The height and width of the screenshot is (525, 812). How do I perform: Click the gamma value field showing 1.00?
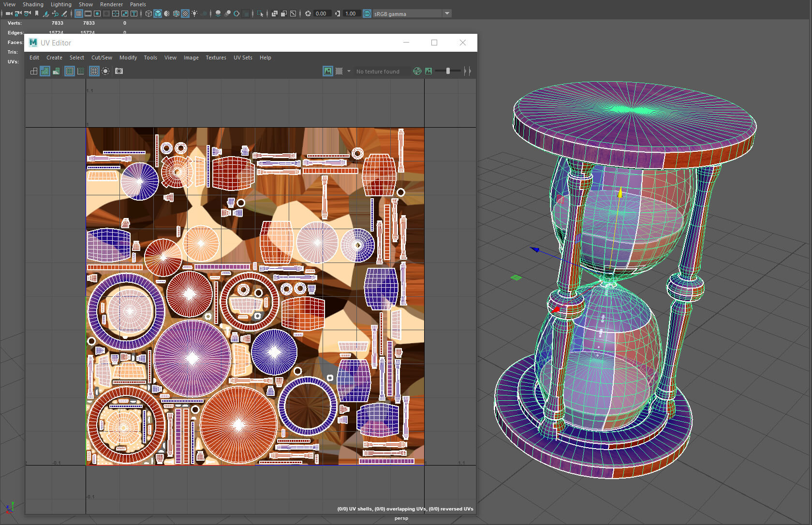click(352, 14)
